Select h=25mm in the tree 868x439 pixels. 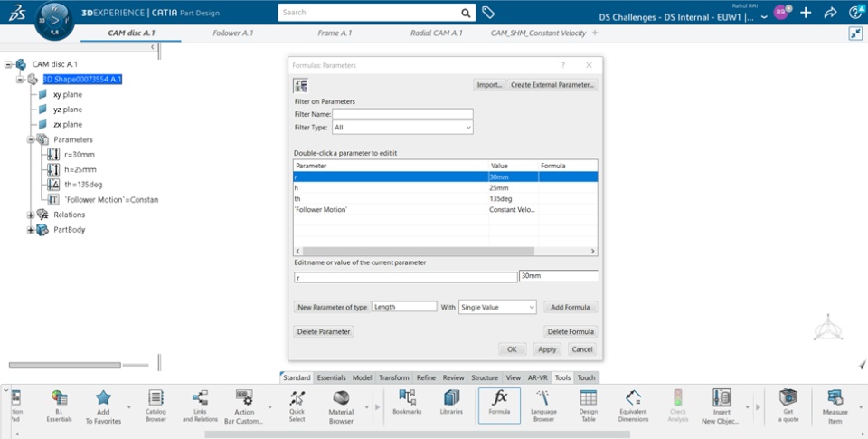click(80, 169)
